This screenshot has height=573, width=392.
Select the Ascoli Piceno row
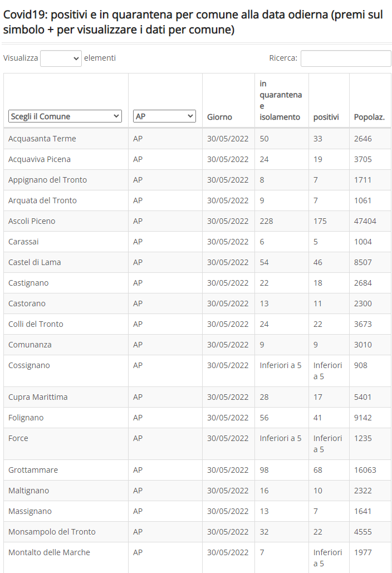tap(197, 221)
